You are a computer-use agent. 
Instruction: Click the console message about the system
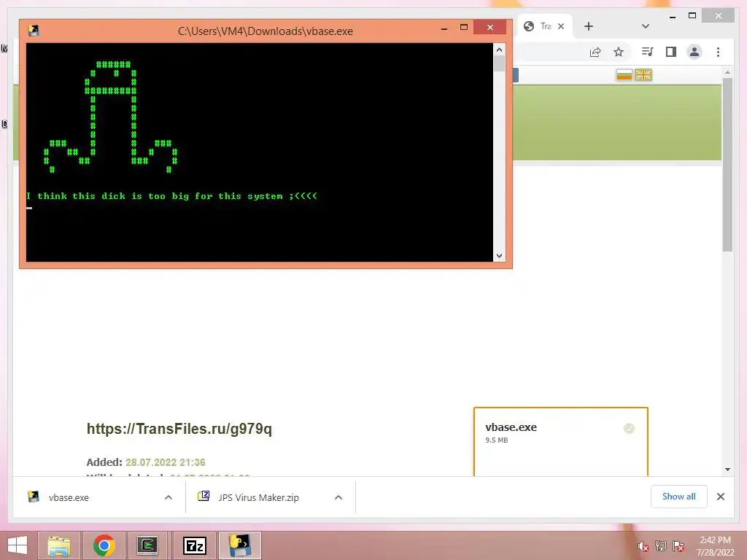click(171, 195)
